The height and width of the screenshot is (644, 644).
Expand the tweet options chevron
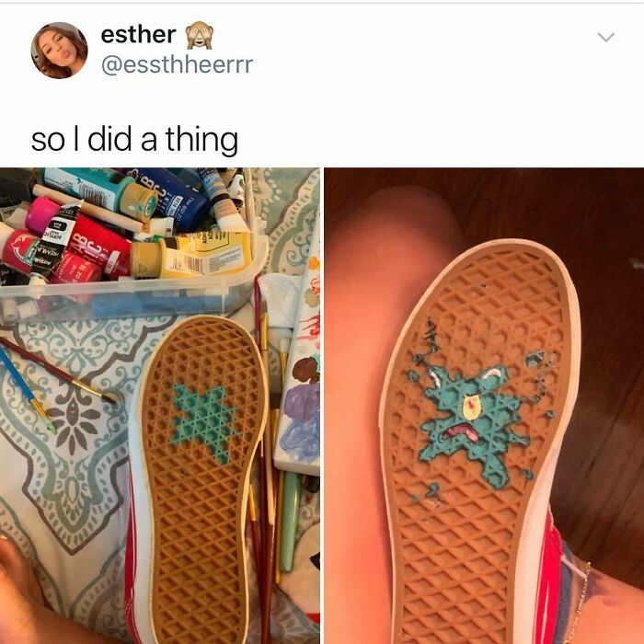pos(605,38)
